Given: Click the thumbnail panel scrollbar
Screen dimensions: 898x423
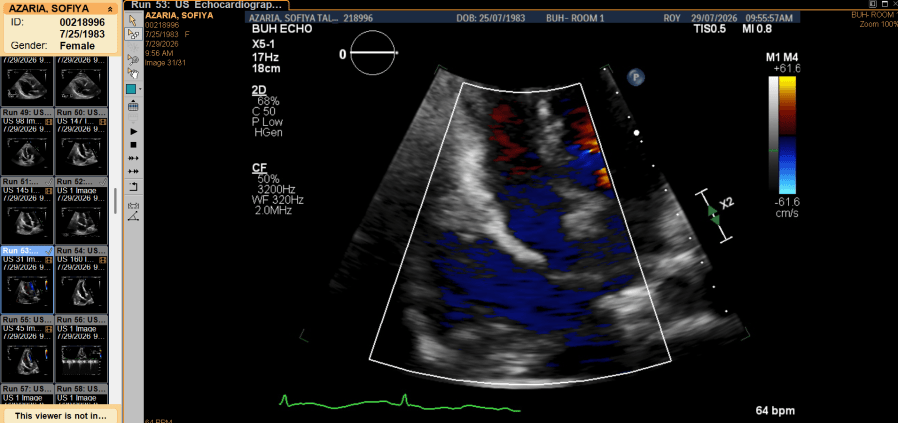Looking at the screenshot, I should click(x=116, y=201).
